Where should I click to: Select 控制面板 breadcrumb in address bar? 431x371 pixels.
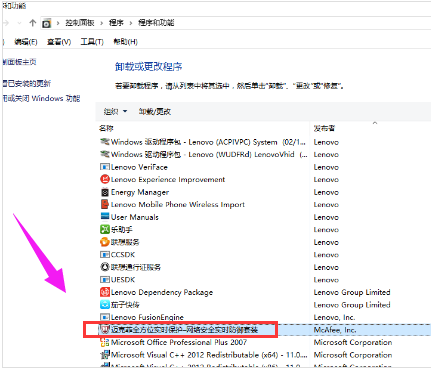pos(80,23)
